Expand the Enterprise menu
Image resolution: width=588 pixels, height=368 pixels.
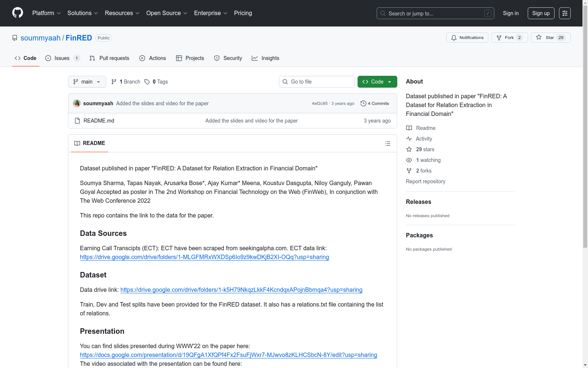(211, 13)
